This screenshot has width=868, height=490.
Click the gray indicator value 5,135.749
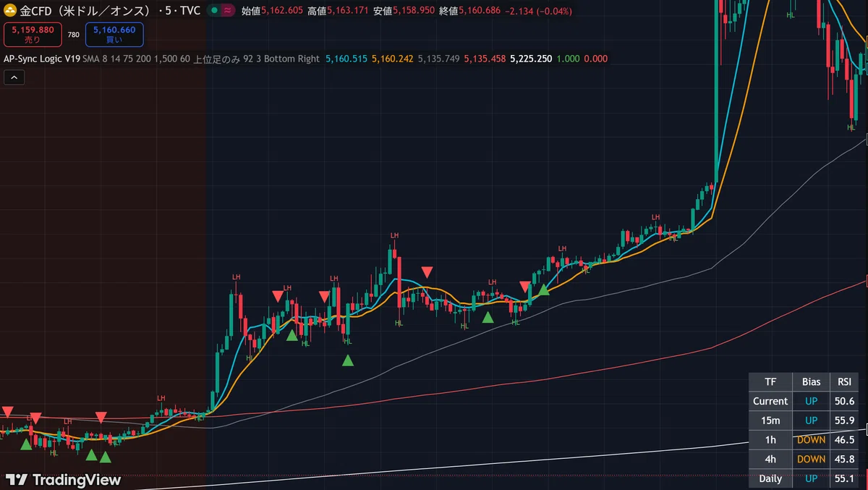coord(439,59)
